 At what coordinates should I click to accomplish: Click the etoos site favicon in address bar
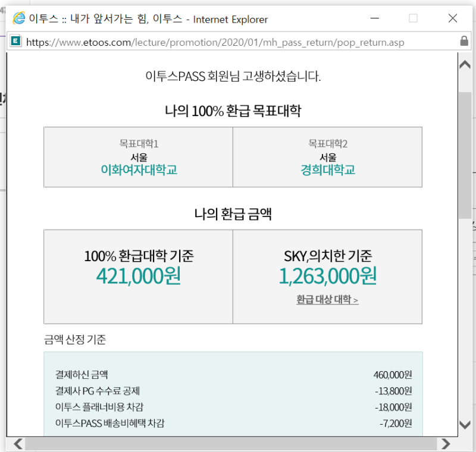point(16,40)
